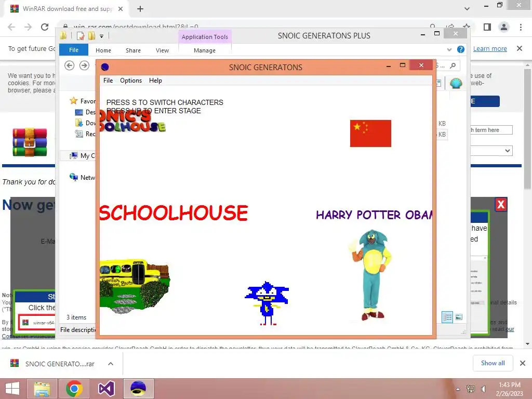
Task: Open the File menu in SNOIC GENERATONS game
Action: (x=108, y=81)
